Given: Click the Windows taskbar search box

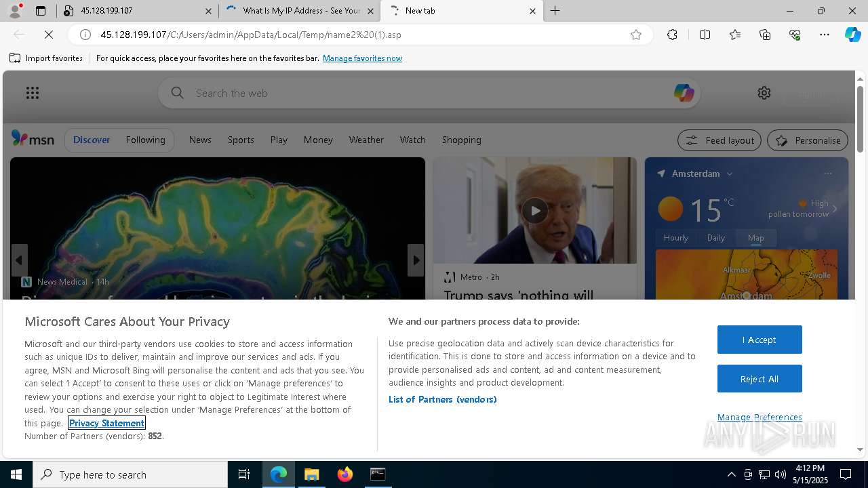Looking at the screenshot, I should 130,474.
